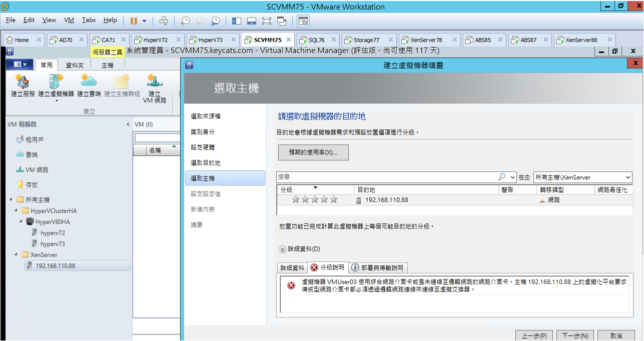Take a snapshot with the clock-plus icon

click(185, 20)
